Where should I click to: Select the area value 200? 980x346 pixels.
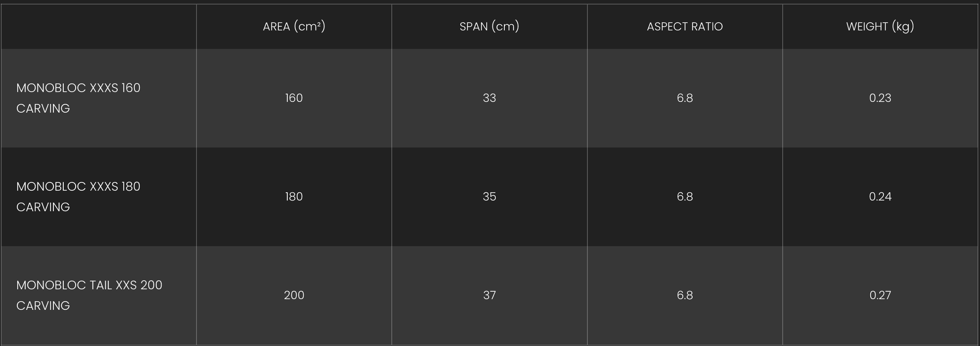(x=294, y=295)
